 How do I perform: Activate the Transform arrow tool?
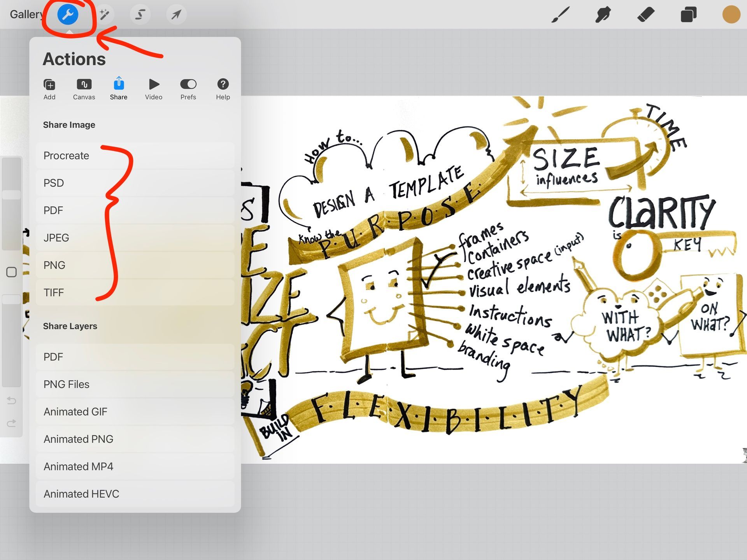(x=176, y=15)
